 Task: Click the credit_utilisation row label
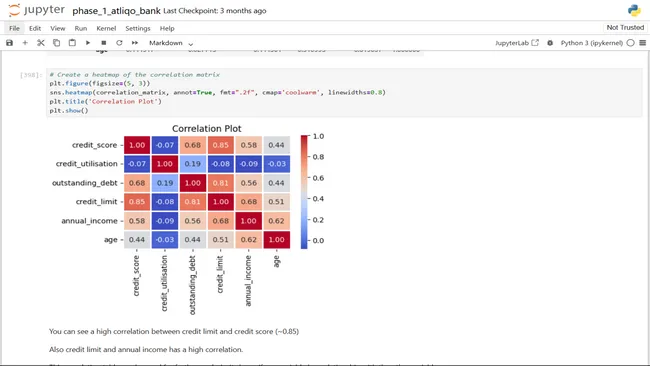point(87,164)
